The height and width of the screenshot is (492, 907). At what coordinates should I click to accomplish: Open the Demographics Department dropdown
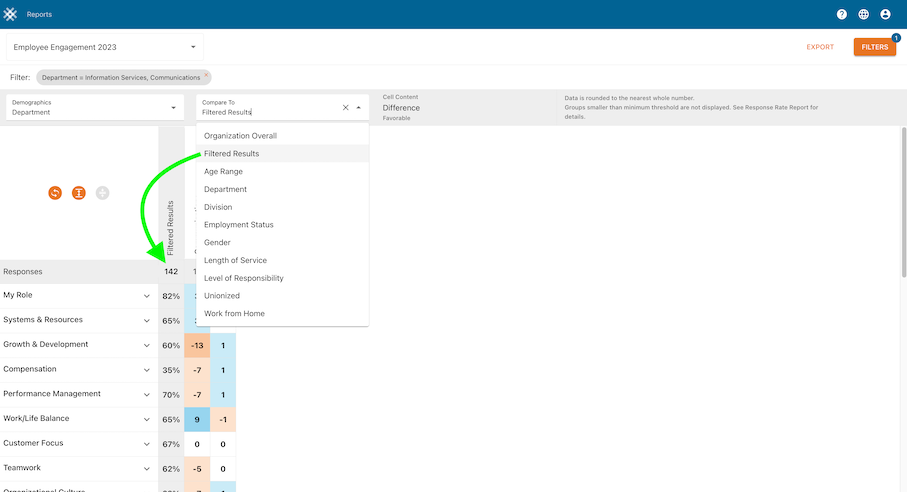(95, 107)
